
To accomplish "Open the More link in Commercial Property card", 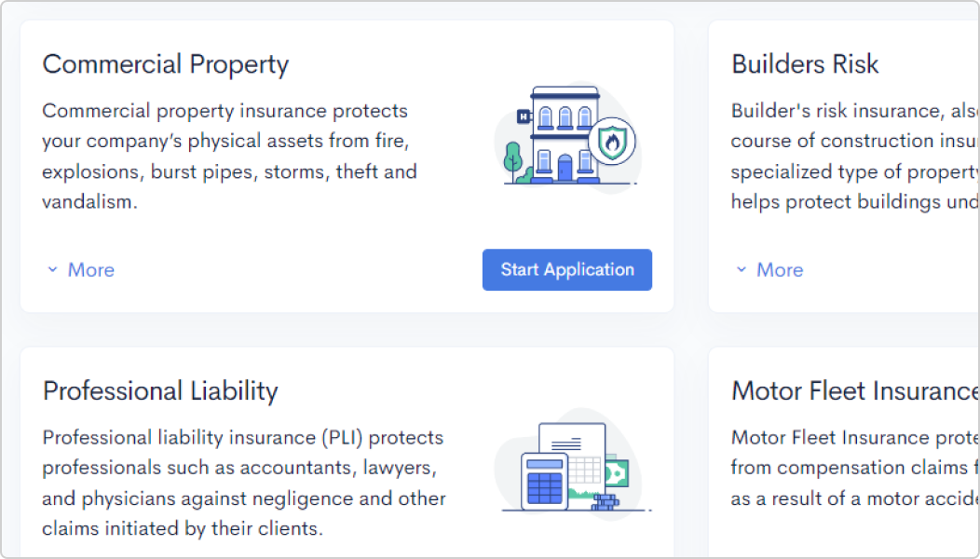I will pos(91,270).
